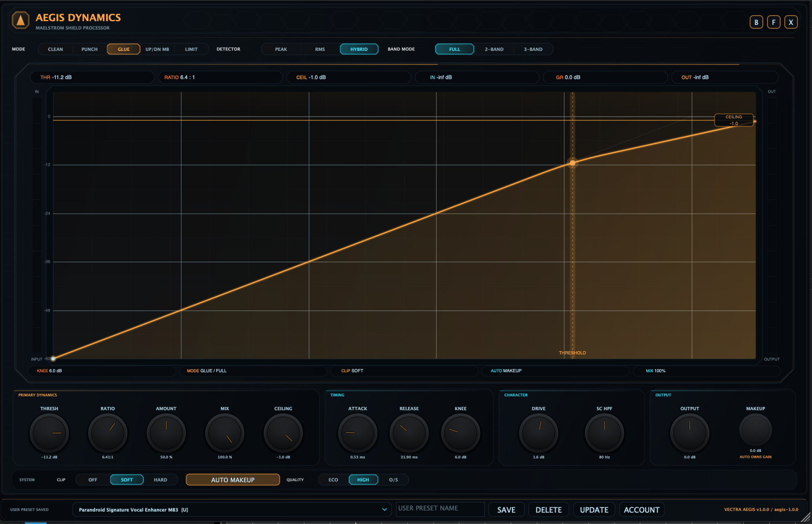
Task: Click the DELETE preset button
Action: point(549,509)
